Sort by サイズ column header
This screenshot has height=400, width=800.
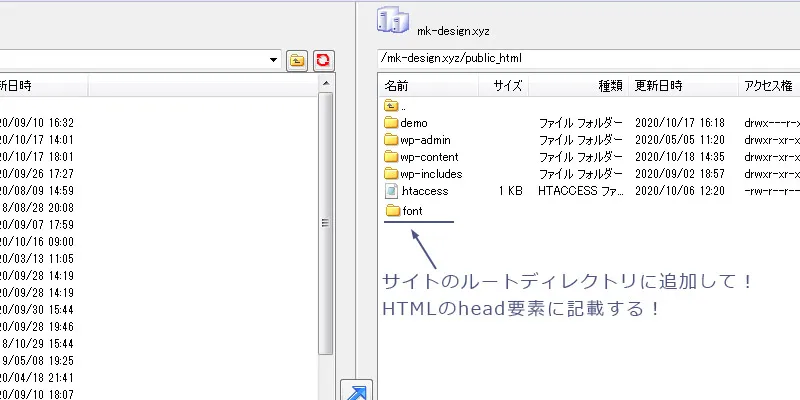[x=507, y=86]
